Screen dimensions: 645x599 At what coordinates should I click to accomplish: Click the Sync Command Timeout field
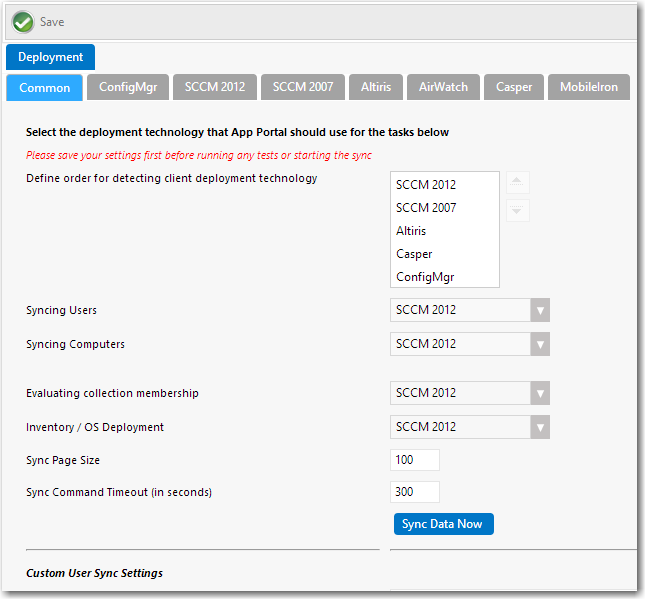[x=415, y=492]
